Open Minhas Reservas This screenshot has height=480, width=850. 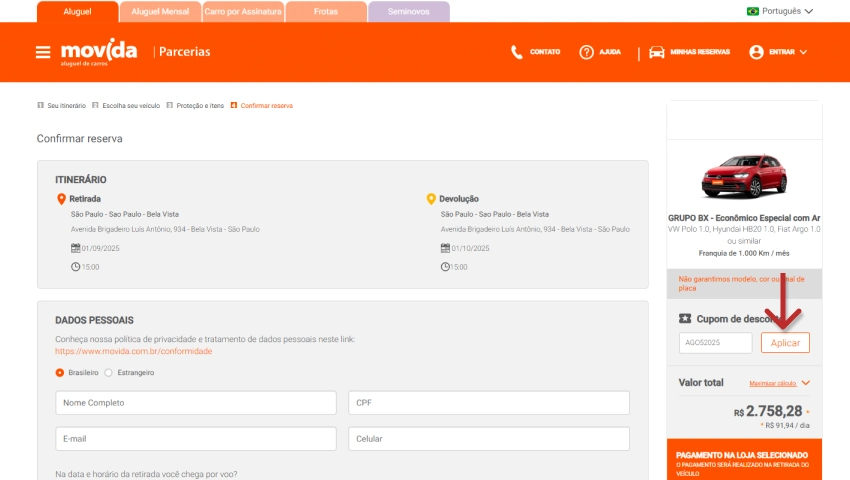(x=700, y=52)
